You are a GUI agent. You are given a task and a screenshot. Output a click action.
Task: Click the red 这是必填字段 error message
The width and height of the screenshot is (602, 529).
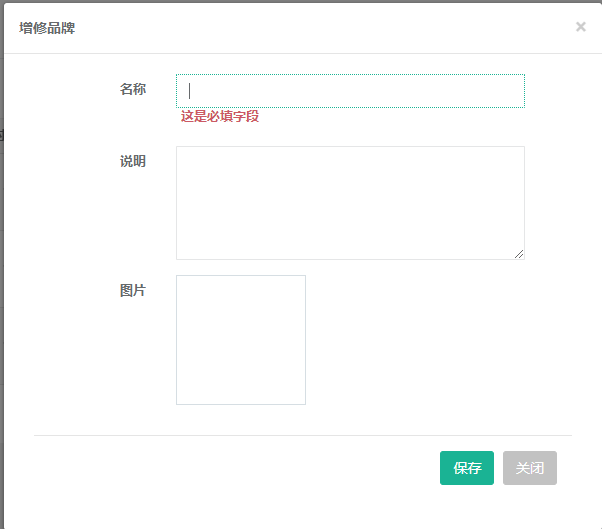tap(220, 116)
